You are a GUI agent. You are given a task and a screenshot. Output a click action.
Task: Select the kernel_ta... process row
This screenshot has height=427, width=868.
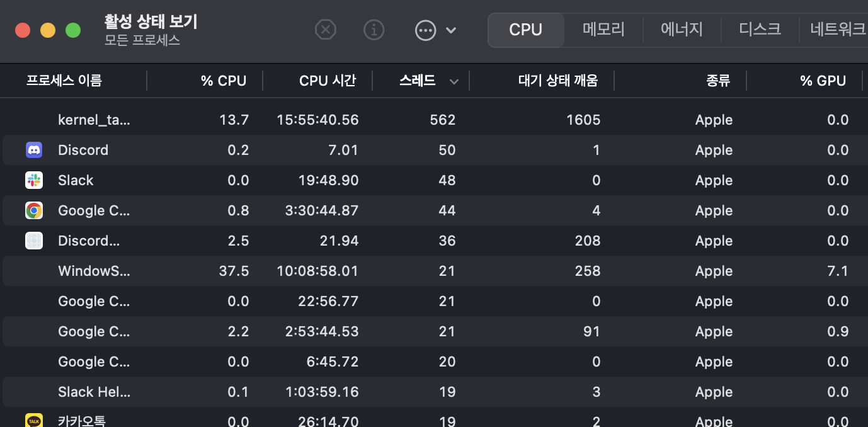point(434,120)
